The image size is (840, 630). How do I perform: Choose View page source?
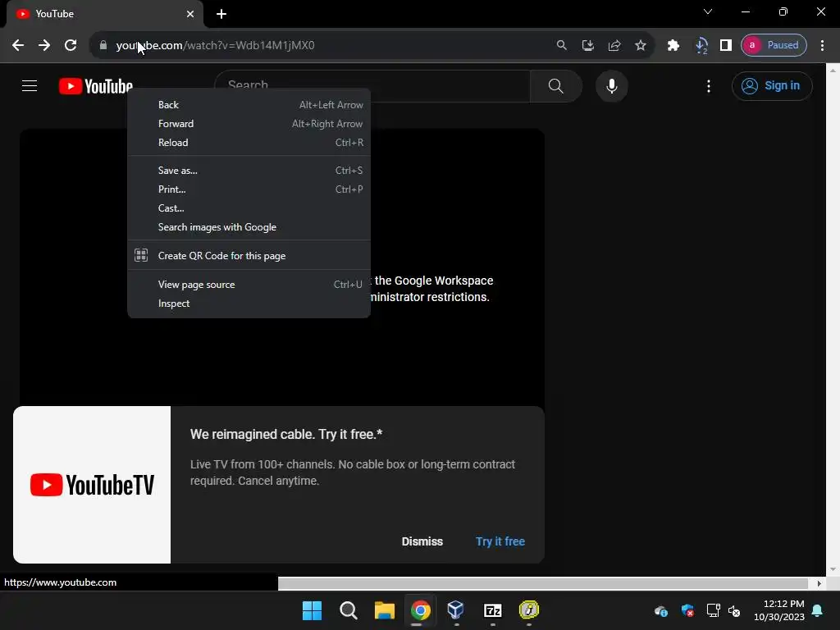click(249, 285)
